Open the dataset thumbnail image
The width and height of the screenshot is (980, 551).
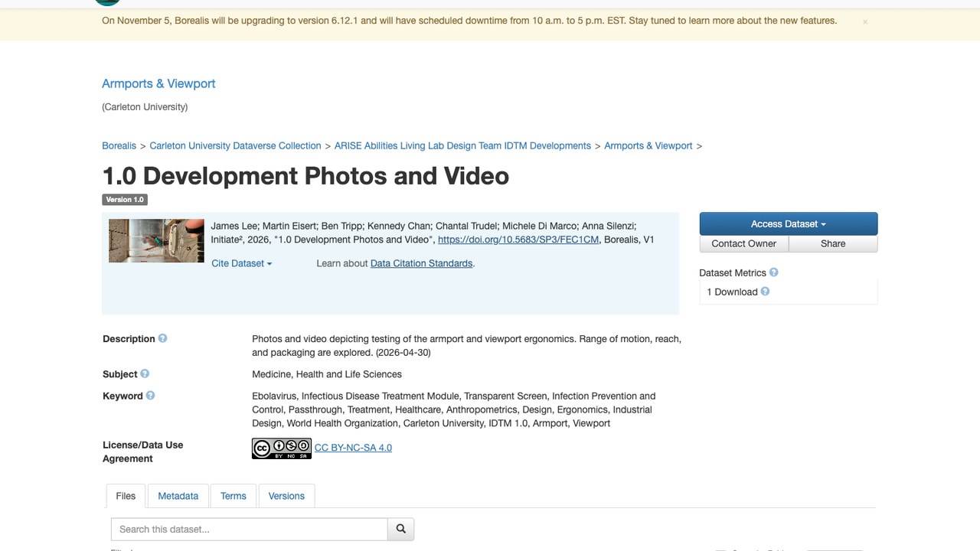pyautogui.click(x=156, y=240)
